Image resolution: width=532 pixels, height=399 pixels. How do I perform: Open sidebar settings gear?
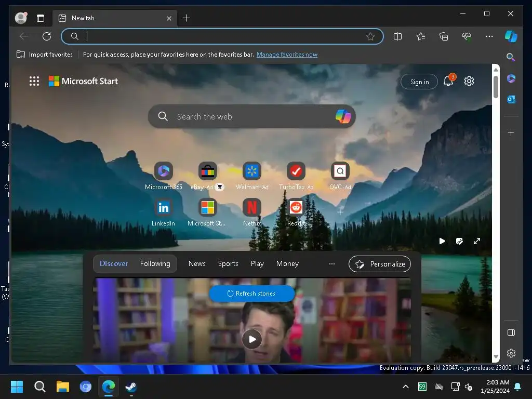[x=511, y=353]
